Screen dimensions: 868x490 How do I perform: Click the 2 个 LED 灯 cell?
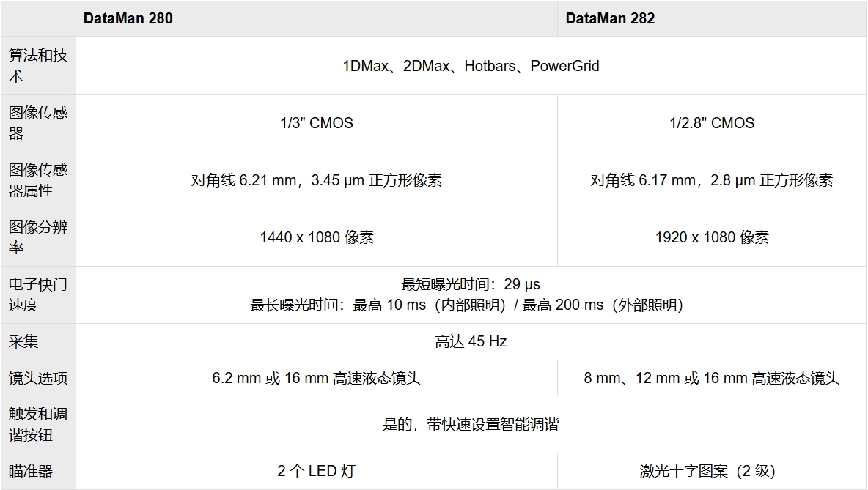[x=317, y=471]
